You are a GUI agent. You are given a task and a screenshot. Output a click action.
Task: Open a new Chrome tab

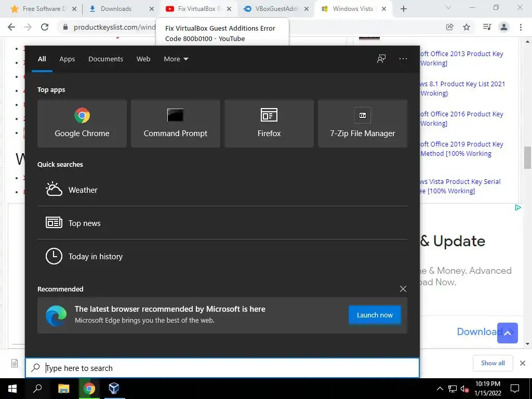[403, 9]
